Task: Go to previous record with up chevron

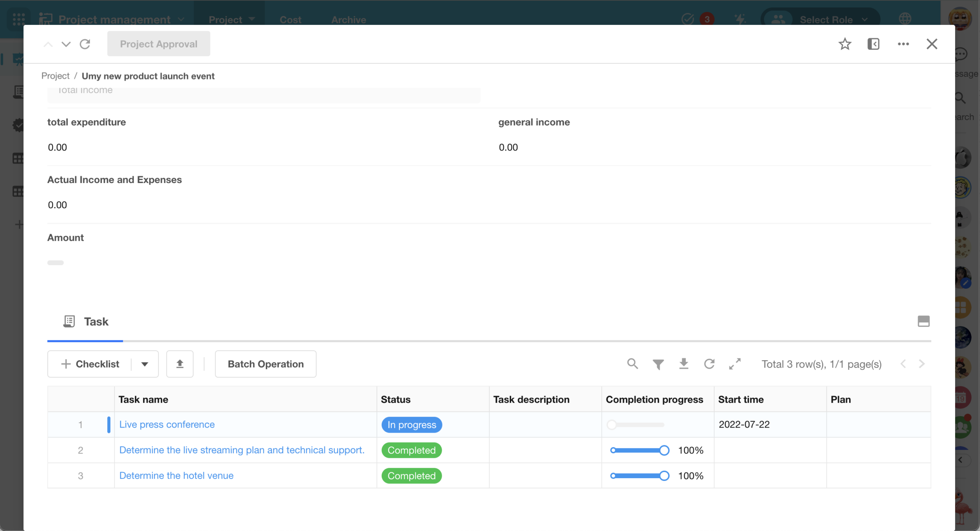Action: (x=48, y=44)
